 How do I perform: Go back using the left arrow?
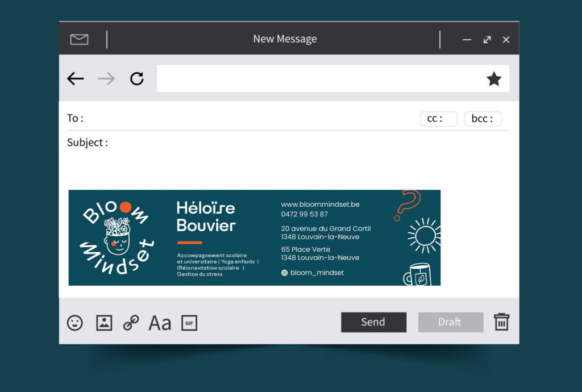point(75,78)
